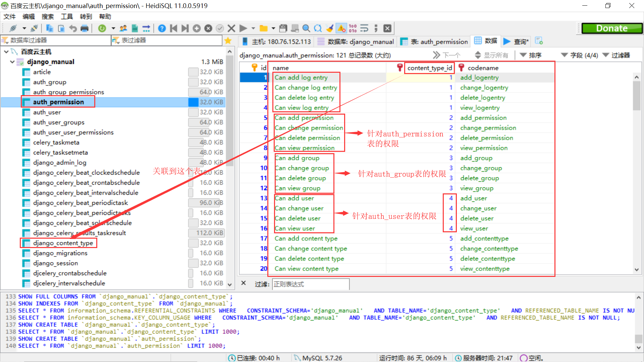Switch to the 表 auth_permission tab

pos(434,42)
